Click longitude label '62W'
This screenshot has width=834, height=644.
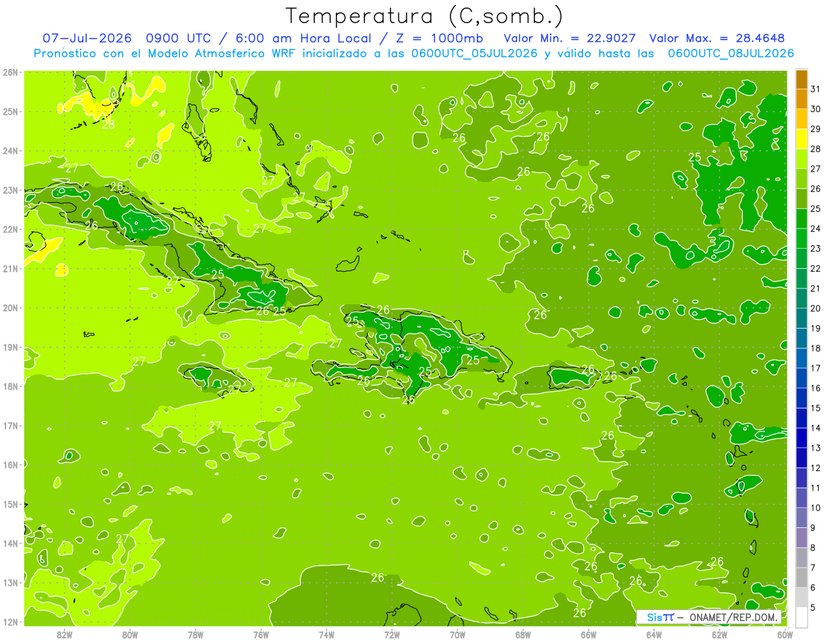pos(719,634)
